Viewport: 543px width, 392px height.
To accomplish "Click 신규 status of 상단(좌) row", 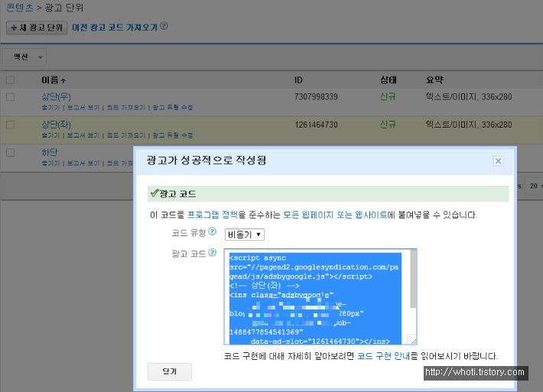I will [x=388, y=125].
